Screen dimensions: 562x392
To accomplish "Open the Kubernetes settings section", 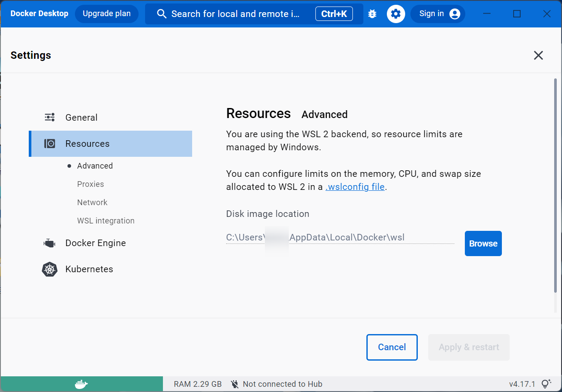I will [x=110, y=269].
